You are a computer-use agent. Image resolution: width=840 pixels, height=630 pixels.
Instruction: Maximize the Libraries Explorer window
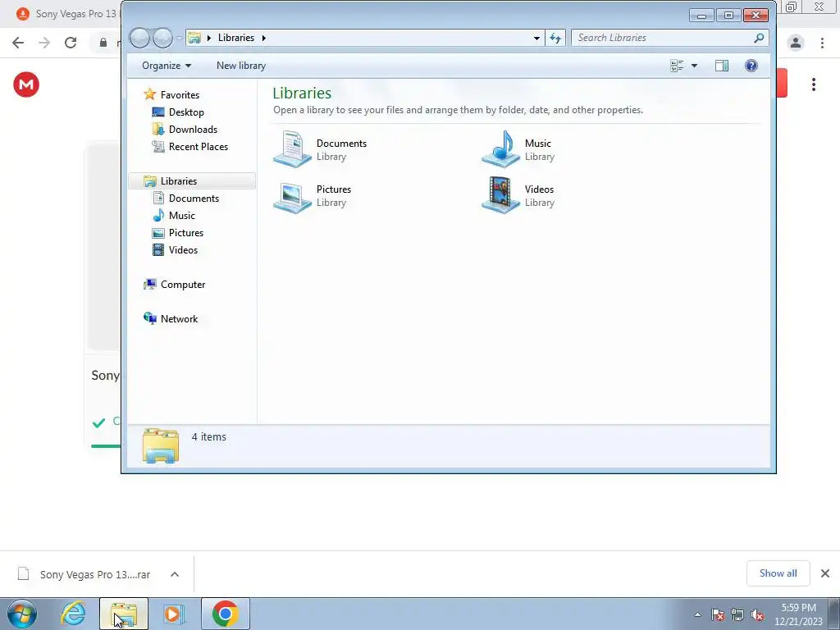click(x=728, y=15)
